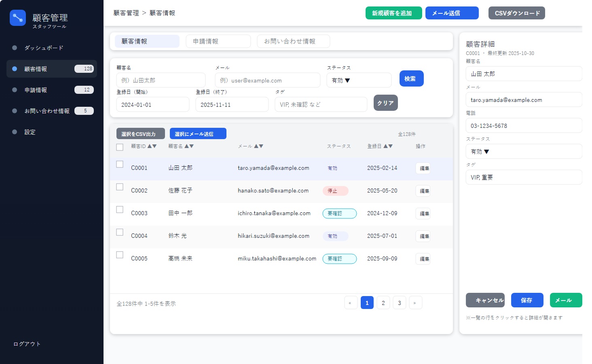This screenshot has width=592, height=364.
Task: Open the ステータス filter dropdown in search
Action: (x=359, y=80)
